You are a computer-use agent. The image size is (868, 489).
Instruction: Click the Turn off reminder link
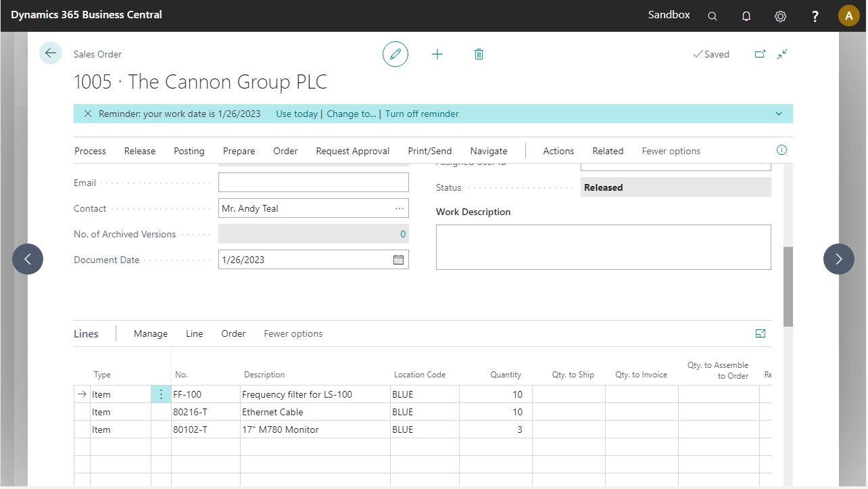(x=422, y=114)
